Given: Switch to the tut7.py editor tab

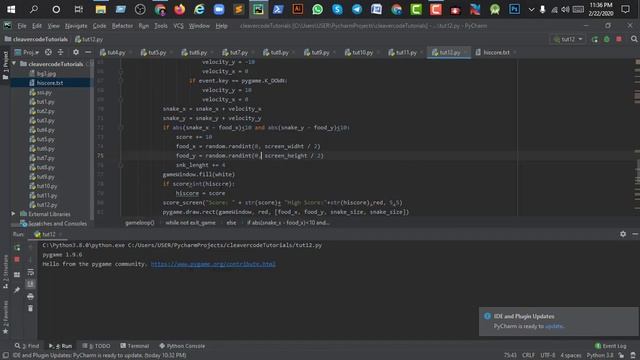Looking at the screenshot, I should click(x=238, y=52).
